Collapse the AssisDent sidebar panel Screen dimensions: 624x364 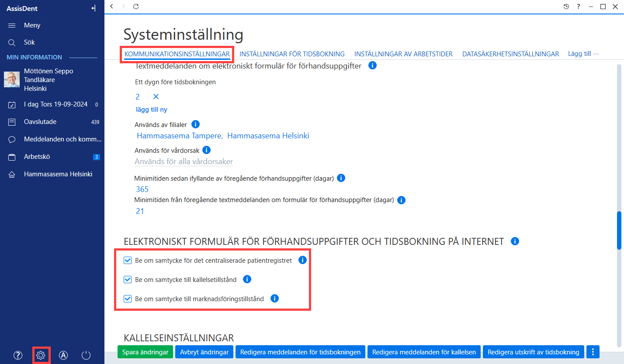click(x=93, y=8)
